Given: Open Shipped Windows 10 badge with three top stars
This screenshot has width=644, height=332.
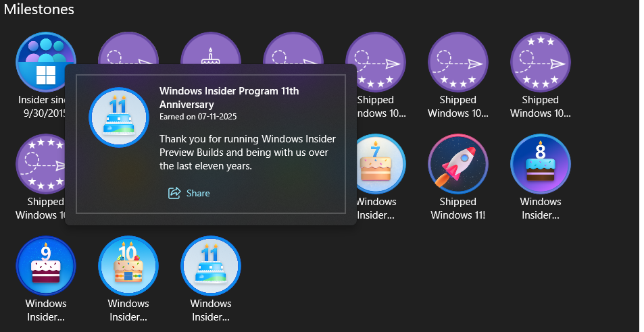Looking at the screenshot, I should click(541, 62).
